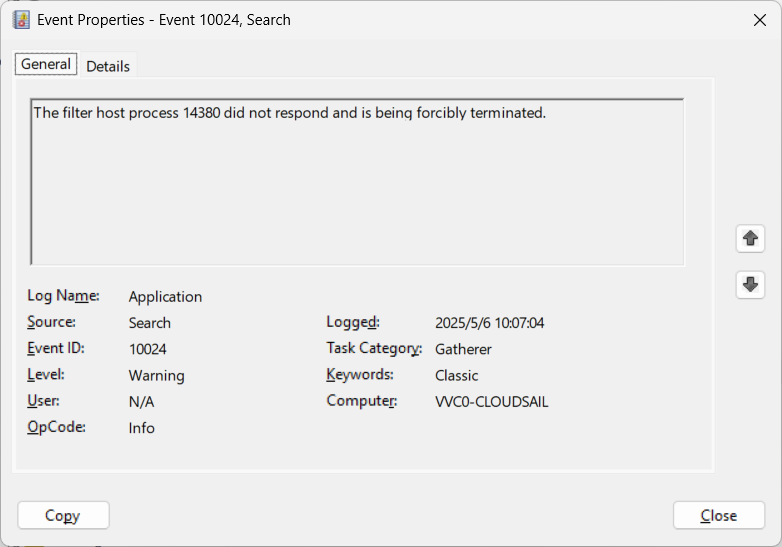The image size is (782, 547).
Task: Click the User label
Action: 43,401
